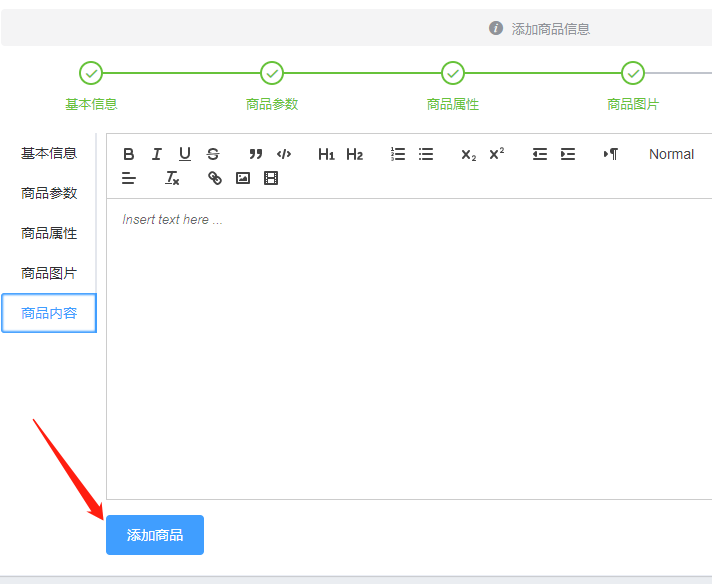Switch to the 基本信息 side tab
712x584 pixels.
coord(49,153)
